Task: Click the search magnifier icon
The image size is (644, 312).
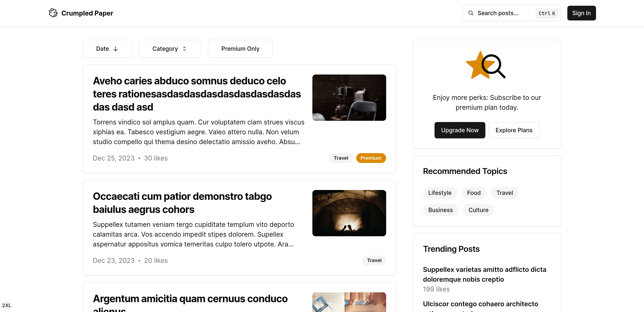Action: (471, 13)
